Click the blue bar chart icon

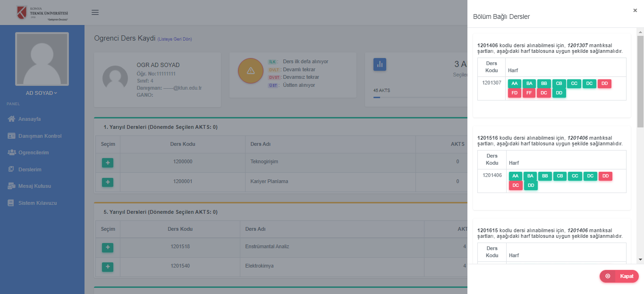coord(380,64)
